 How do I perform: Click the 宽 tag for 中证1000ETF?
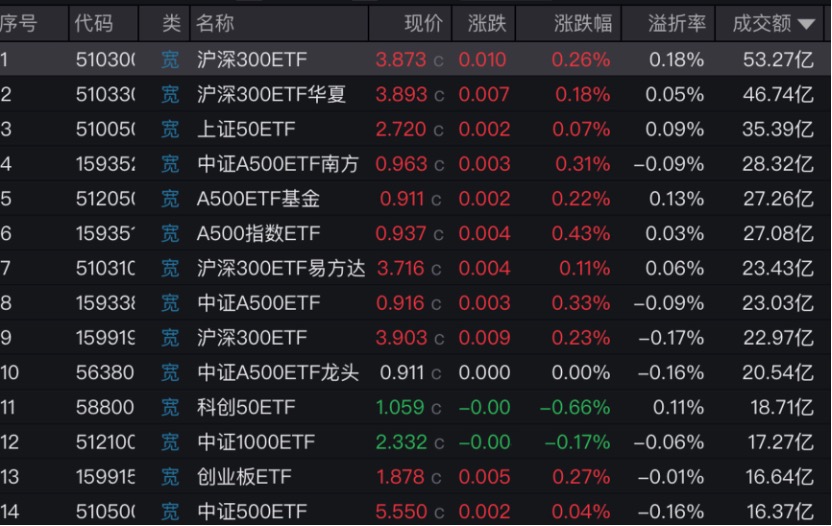170,442
